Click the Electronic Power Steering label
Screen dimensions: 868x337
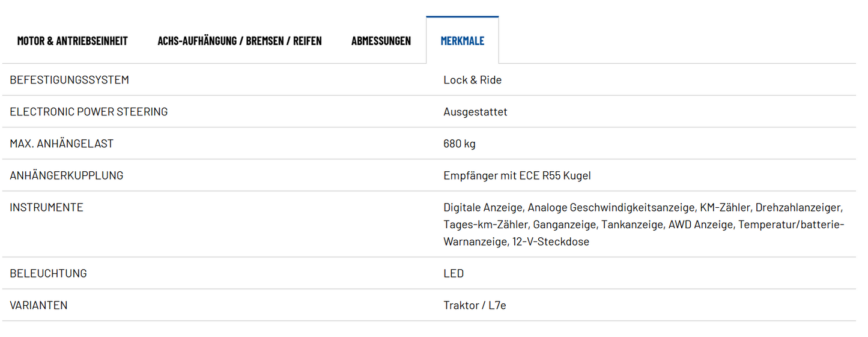tap(88, 112)
